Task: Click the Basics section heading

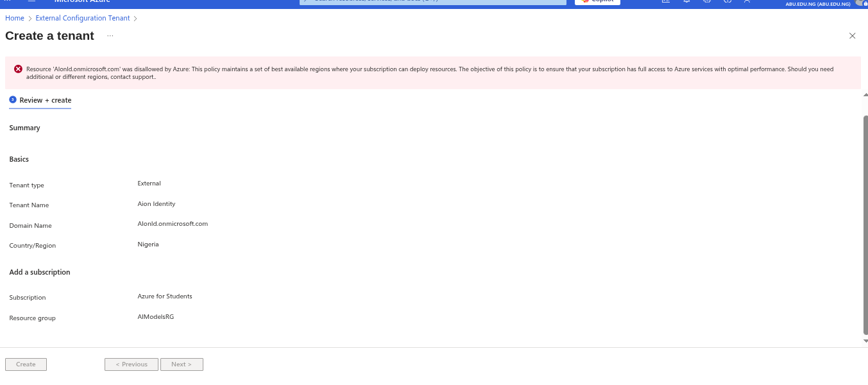Action: tap(19, 159)
